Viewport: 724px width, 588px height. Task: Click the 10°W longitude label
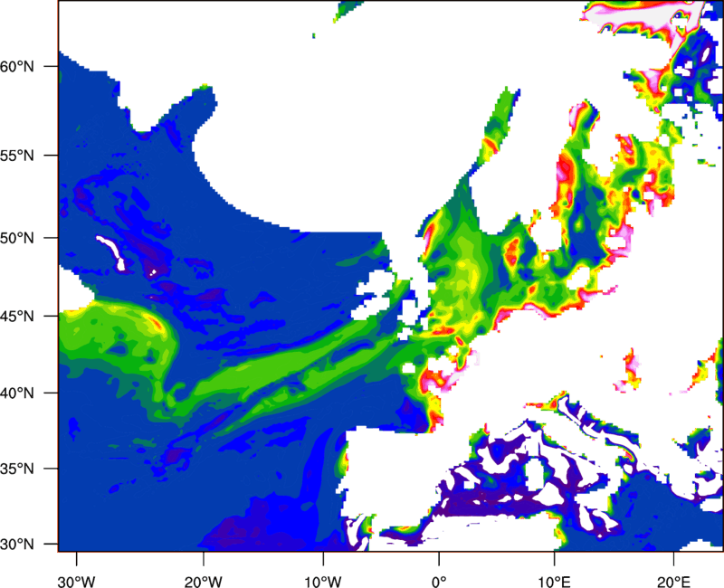pyautogui.click(x=323, y=582)
